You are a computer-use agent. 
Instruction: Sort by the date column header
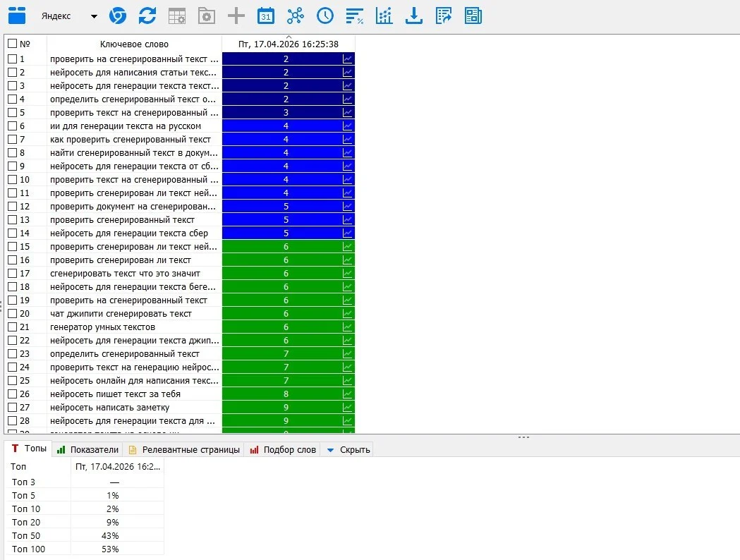[x=289, y=44]
